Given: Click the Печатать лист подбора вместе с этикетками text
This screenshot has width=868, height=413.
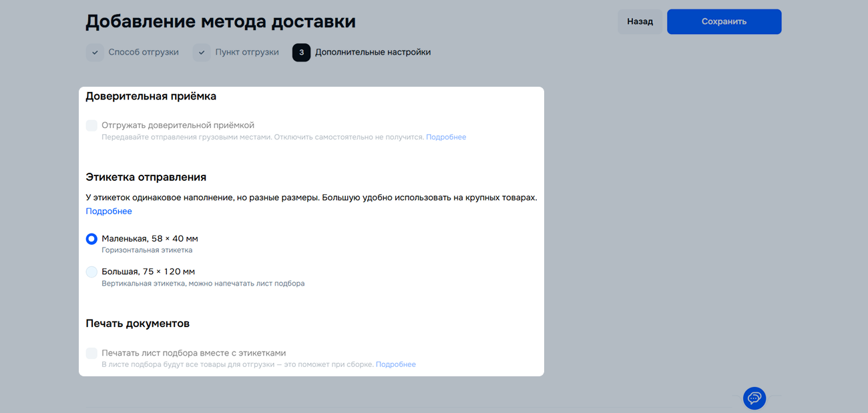Looking at the screenshot, I should [x=194, y=353].
